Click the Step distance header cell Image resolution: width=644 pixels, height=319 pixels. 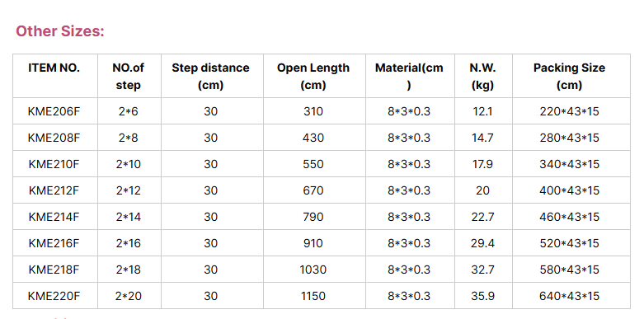(x=211, y=77)
